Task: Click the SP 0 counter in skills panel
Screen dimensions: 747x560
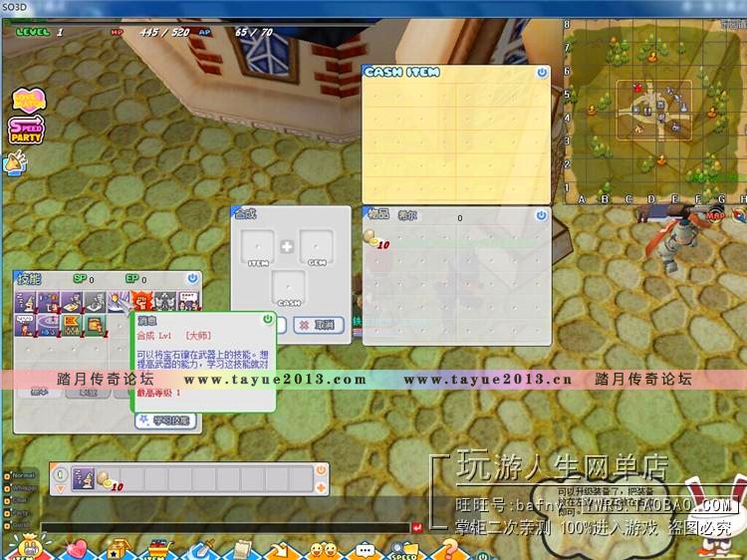Action: pyautogui.click(x=84, y=278)
